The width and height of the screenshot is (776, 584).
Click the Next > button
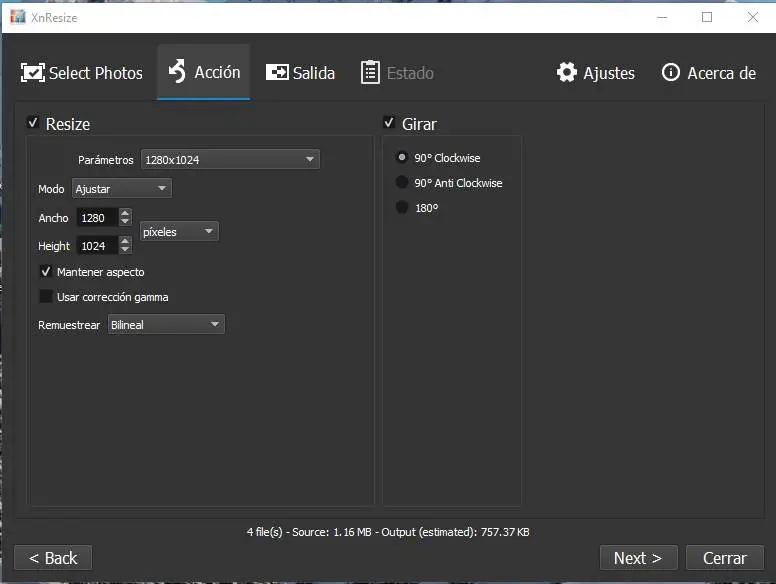pyautogui.click(x=638, y=558)
